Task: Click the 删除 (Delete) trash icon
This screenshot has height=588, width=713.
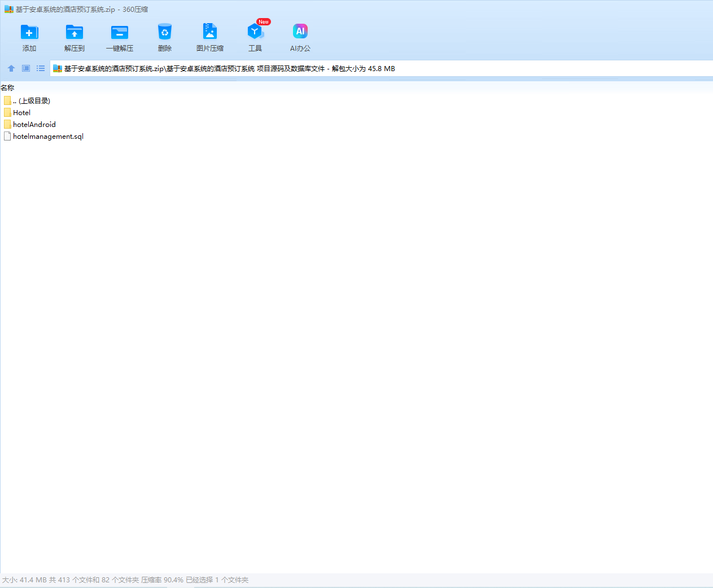Action: 165,32
